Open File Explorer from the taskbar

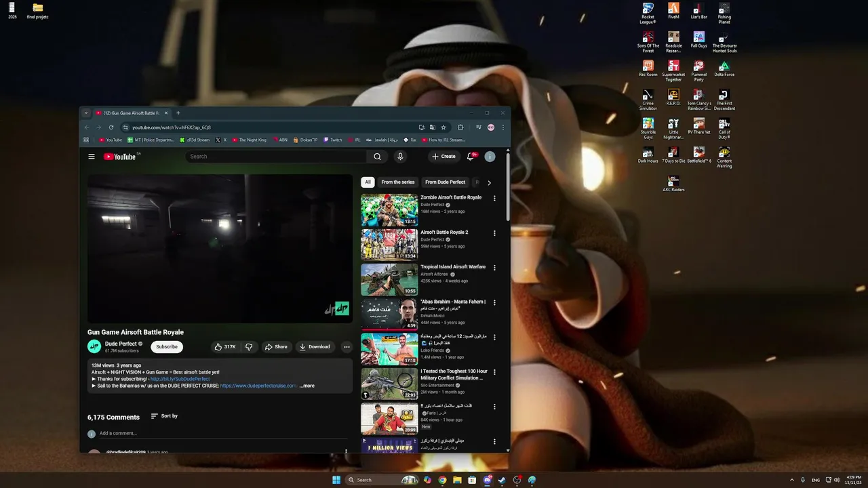point(457,480)
